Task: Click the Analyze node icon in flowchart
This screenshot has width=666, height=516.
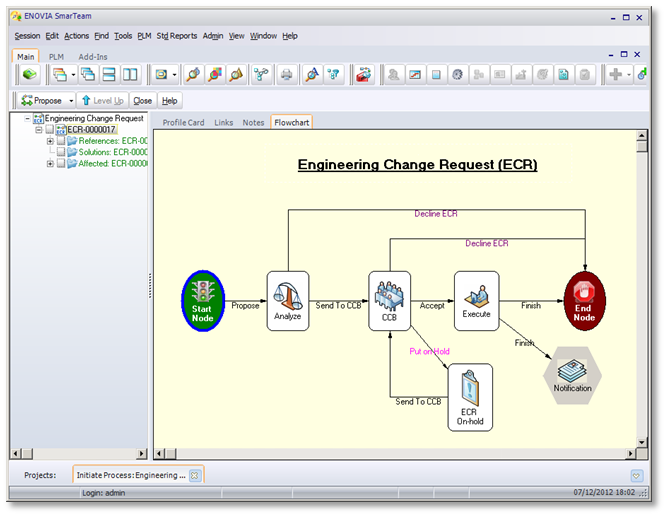Action: [x=287, y=301]
